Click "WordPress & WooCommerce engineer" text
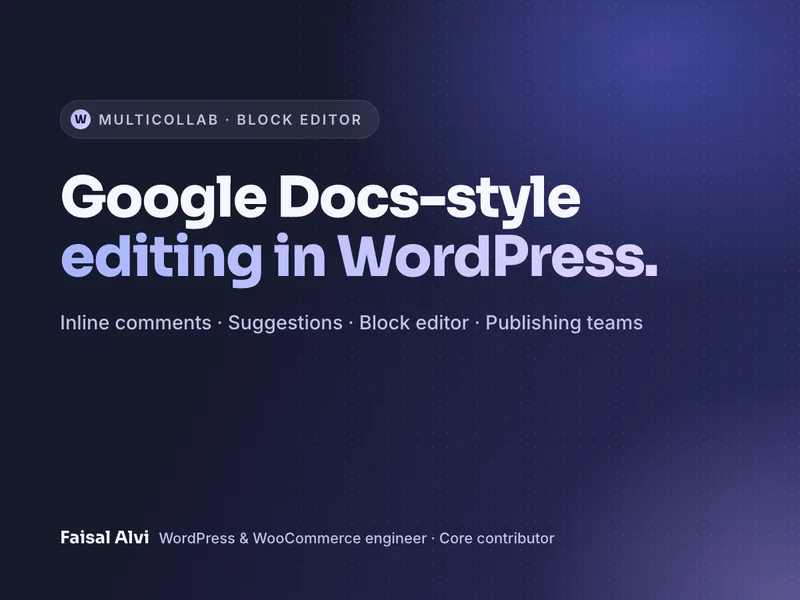The width and height of the screenshot is (800, 600). pyautogui.click(x=293, y=538)
